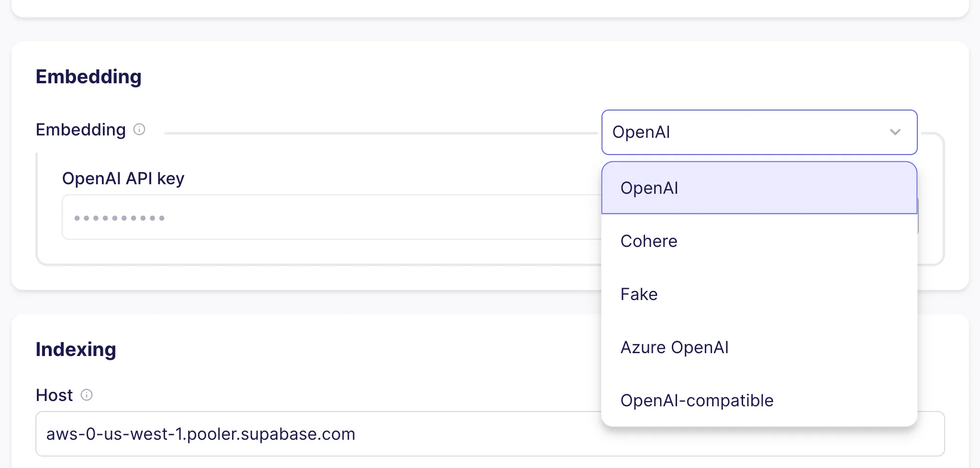The height and width of the screenshot is (468, 980).
Task: Click the Host label text
Action: tap(54, 395)
